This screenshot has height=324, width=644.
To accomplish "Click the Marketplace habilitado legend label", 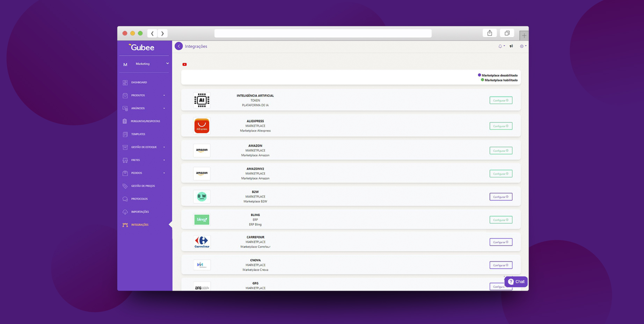I will [x=501, y=80].
